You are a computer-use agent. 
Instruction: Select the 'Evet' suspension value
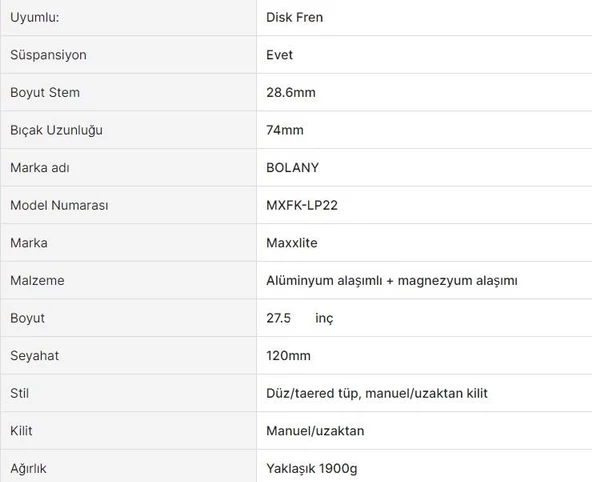tap(279, 55)
